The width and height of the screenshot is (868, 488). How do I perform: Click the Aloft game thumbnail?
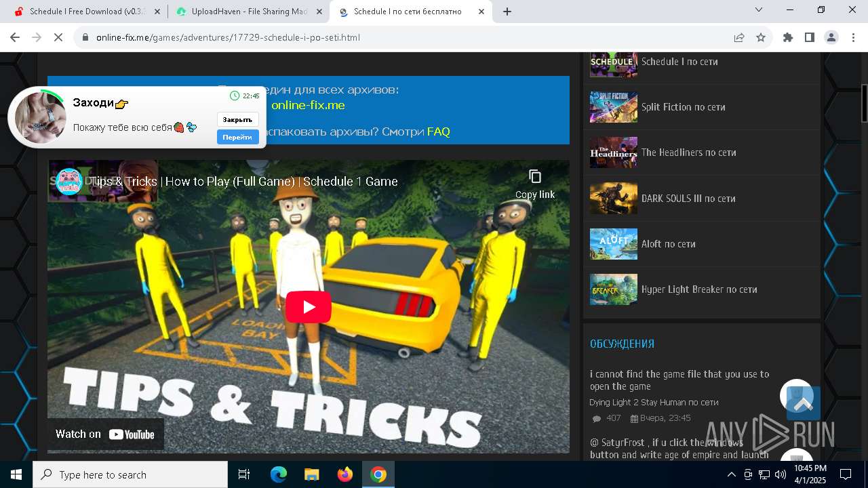pos(614,244)
